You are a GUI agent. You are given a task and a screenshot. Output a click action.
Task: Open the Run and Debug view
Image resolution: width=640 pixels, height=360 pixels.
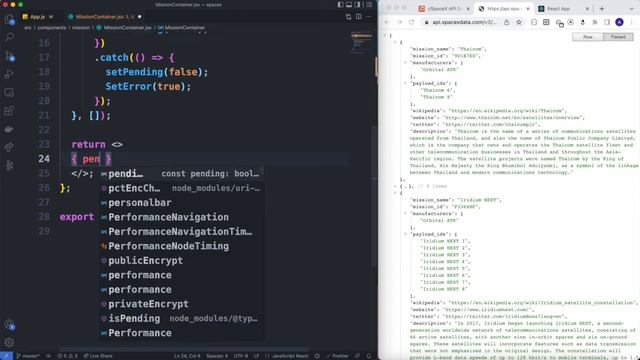click(9, 74)
